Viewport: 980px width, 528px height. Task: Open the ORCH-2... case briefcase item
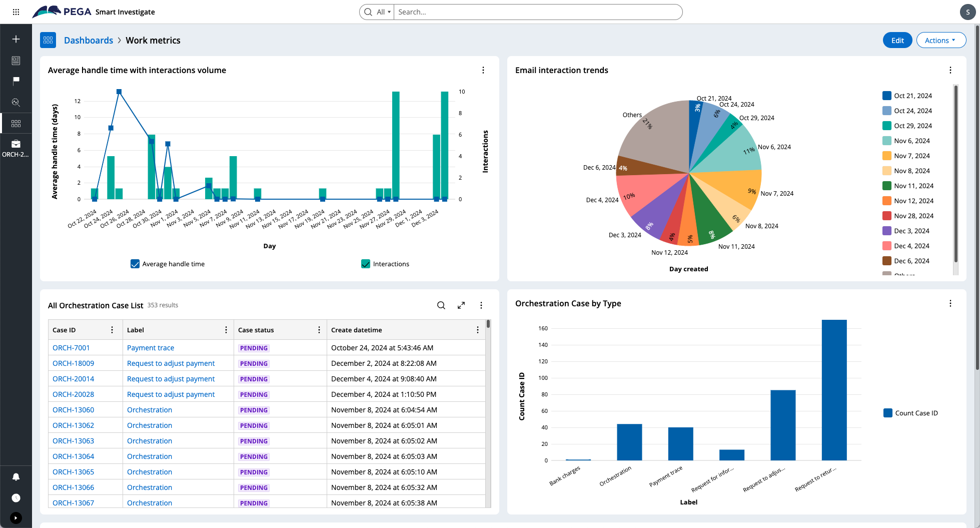point(16,149)
